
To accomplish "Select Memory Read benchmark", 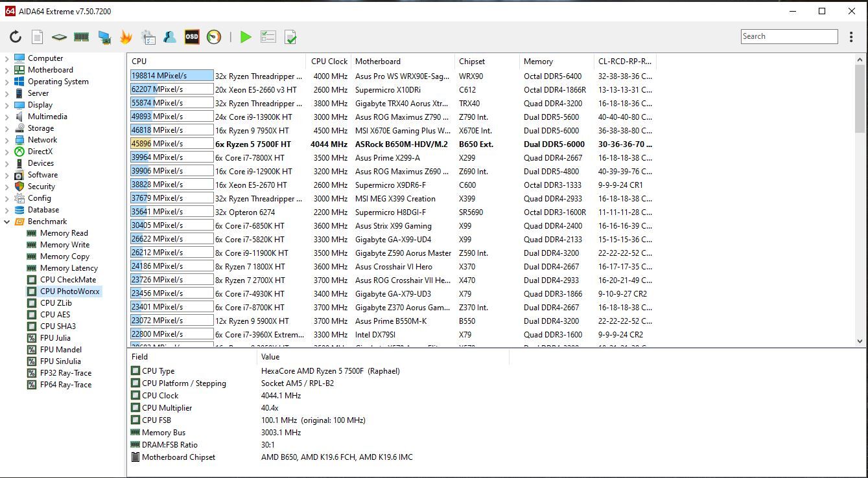I will pos(64,233).
